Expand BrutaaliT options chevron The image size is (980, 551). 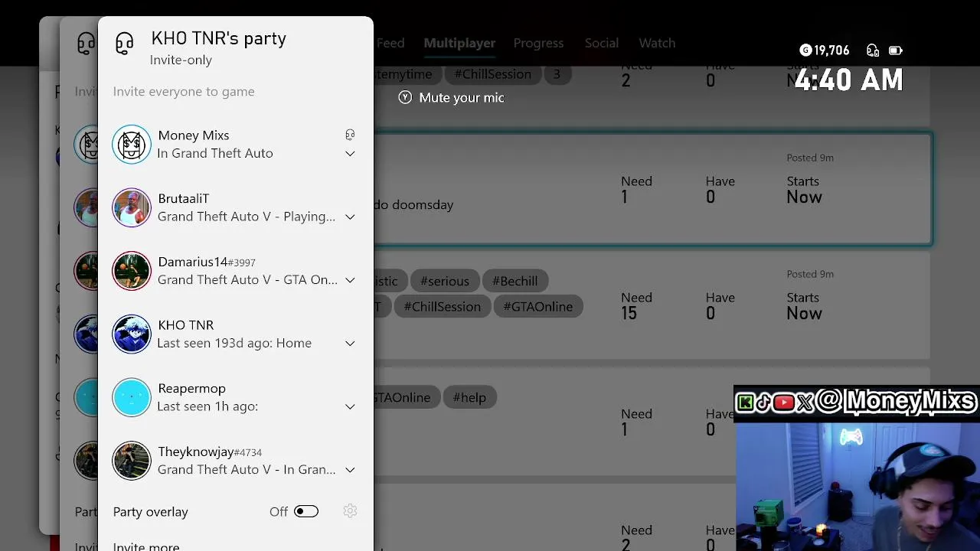click(350, 217)
